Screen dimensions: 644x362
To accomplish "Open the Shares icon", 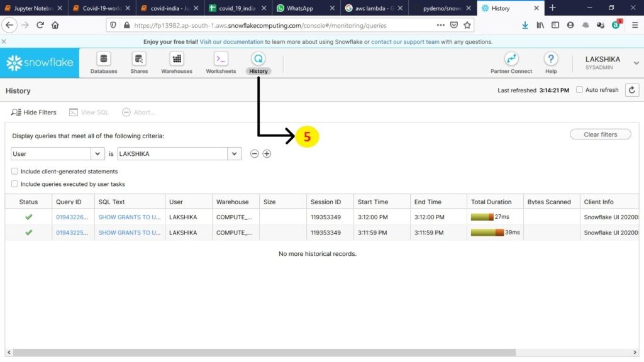I will pyautogui.click(x=139, y=59).
